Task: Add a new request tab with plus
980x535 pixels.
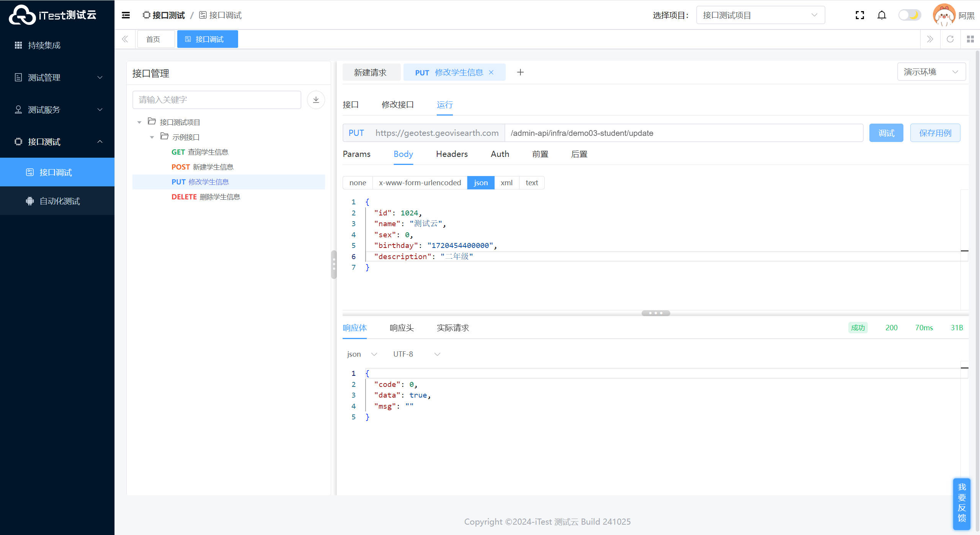Action: tap(520, 72)
